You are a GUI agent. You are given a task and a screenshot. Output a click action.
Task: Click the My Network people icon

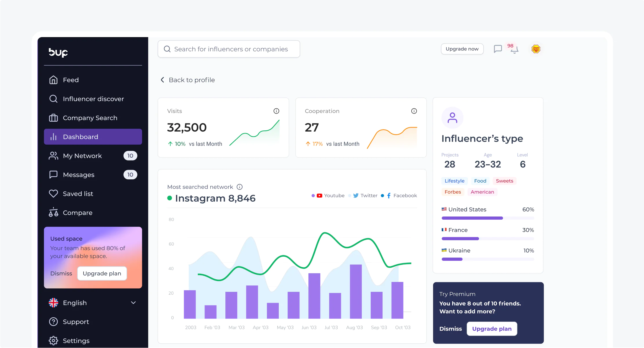point(53,156)
